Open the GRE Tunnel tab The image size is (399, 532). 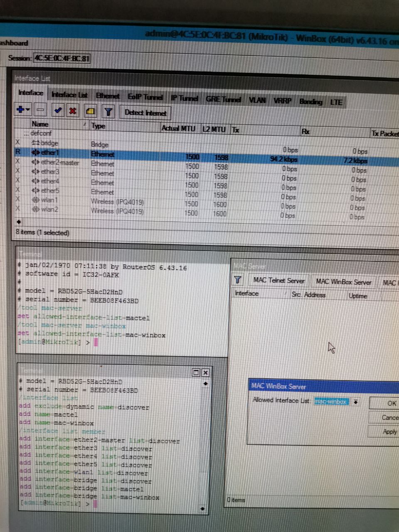point(223,99)
